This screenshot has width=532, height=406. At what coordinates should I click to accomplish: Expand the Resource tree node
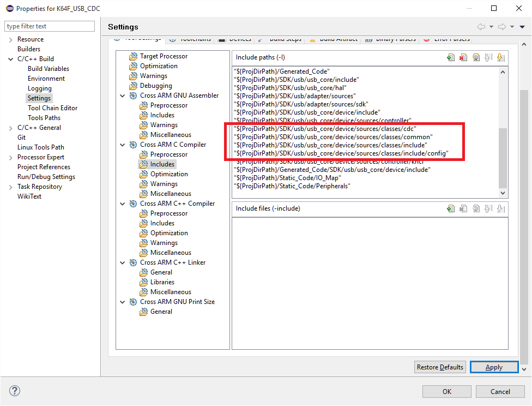click(10, 39)
